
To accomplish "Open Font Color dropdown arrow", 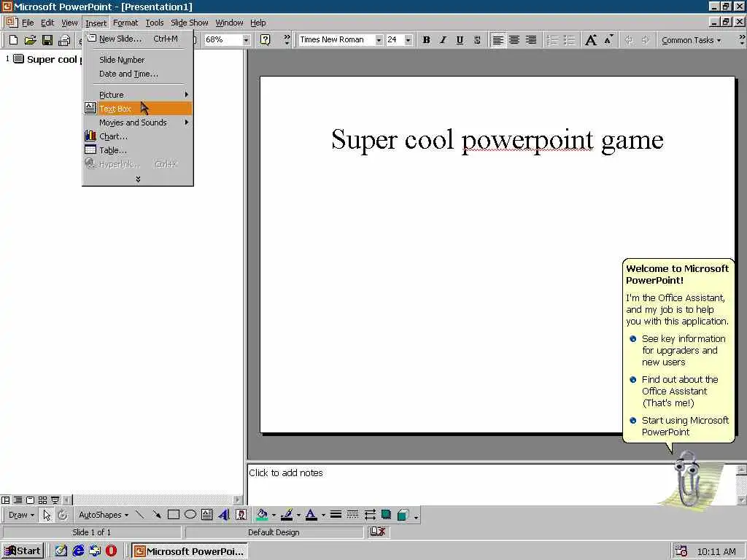I will pos(323,515).
